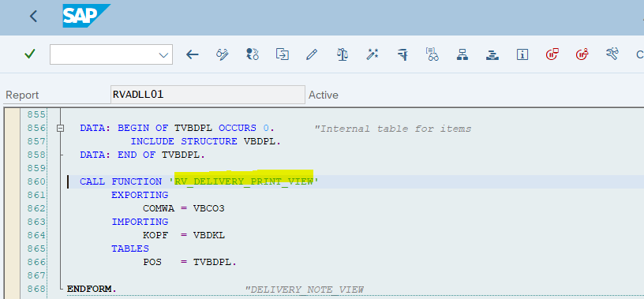
Task: Click the Report field label
Action: [x=22, y=95]
